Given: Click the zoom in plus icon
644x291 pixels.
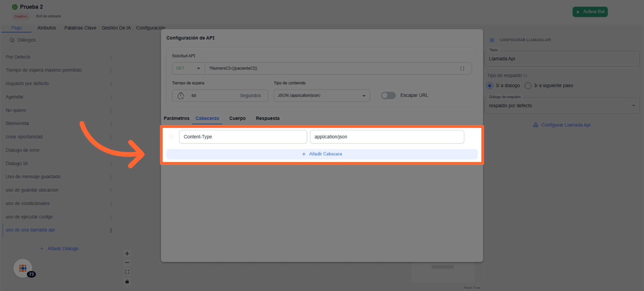Looking at the screenshot, I should 127,253.
